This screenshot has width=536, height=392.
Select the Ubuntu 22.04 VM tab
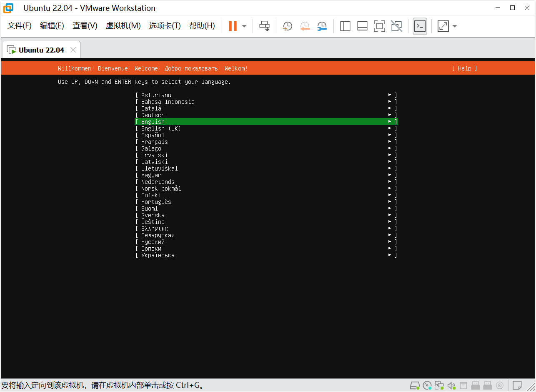[41, 50]
